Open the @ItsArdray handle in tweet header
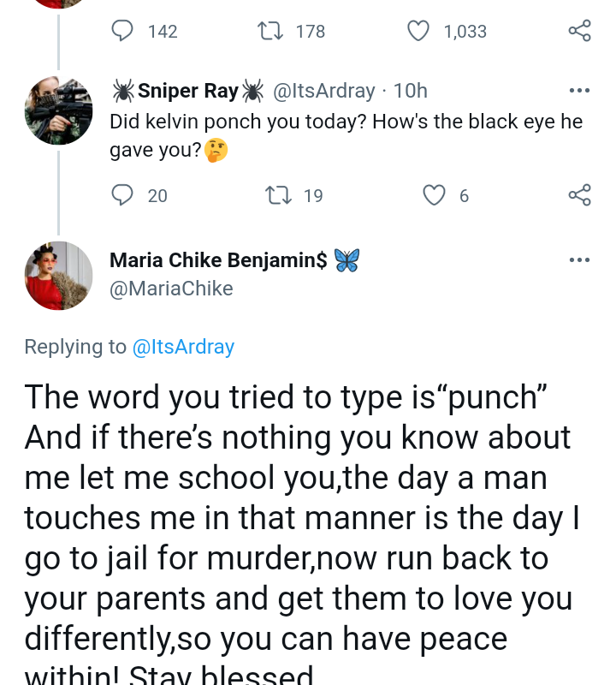Viewport: 616px width, 685px height. click(x=323, y=91)
